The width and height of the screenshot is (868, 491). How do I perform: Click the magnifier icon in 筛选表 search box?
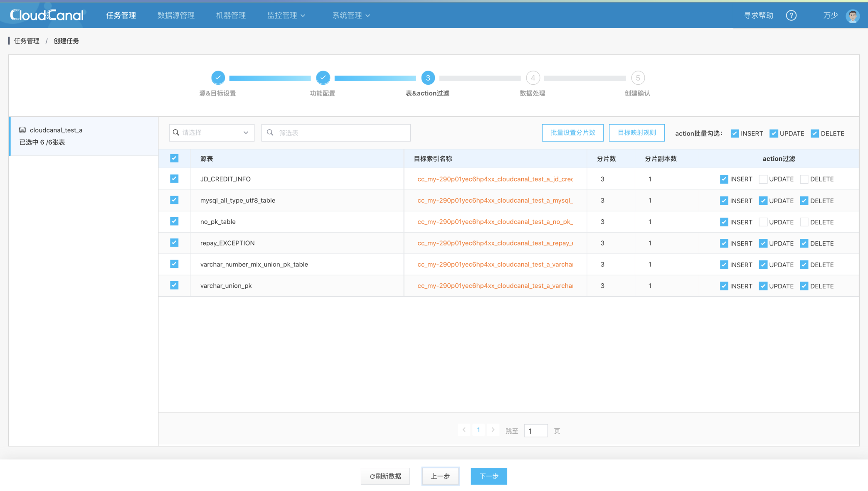[270, 133]
